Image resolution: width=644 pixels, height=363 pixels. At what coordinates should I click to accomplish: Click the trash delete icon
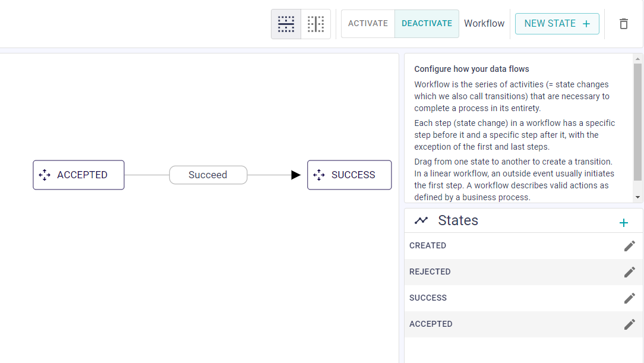pyautogui.click(x=623, y=24)
